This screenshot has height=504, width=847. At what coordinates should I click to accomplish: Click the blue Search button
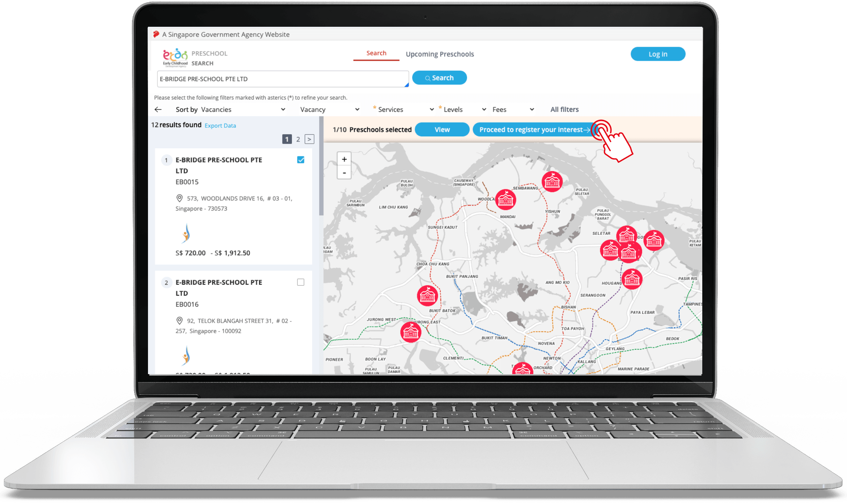(x=439, y=78)
